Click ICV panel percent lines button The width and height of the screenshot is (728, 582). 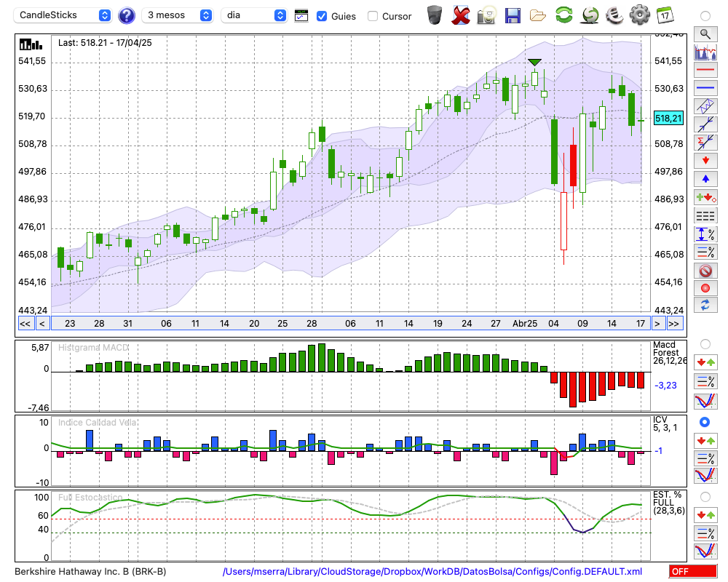click(705, 458)
